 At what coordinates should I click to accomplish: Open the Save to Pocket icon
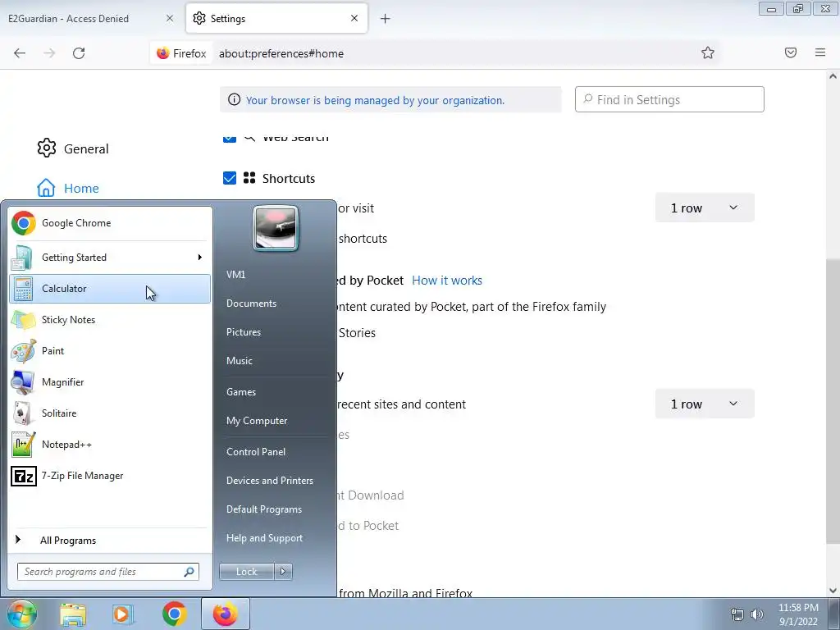791,52
